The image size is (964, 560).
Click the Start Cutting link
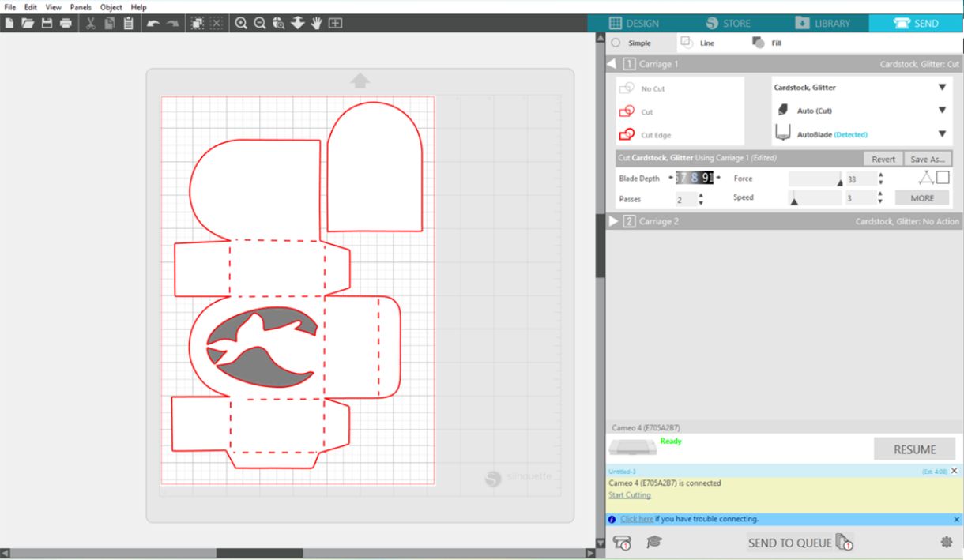coord(630,494)
